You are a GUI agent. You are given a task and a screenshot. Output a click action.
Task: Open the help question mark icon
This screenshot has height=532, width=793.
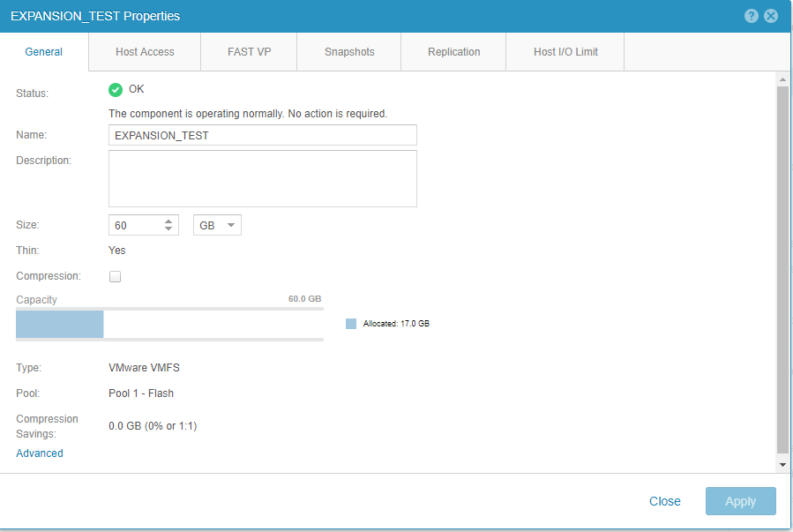pyautogui.click(x=751, y=16)
